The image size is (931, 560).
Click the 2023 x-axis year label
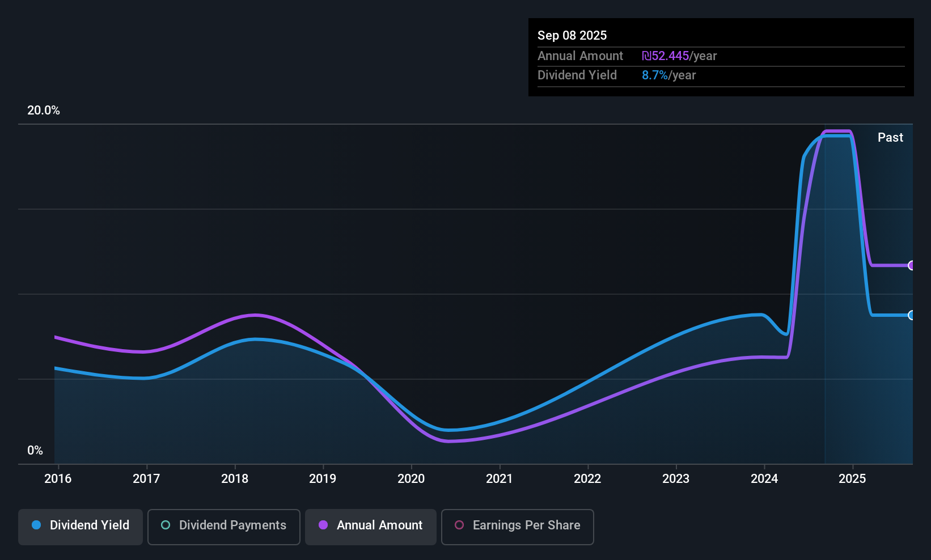point(676,479)
